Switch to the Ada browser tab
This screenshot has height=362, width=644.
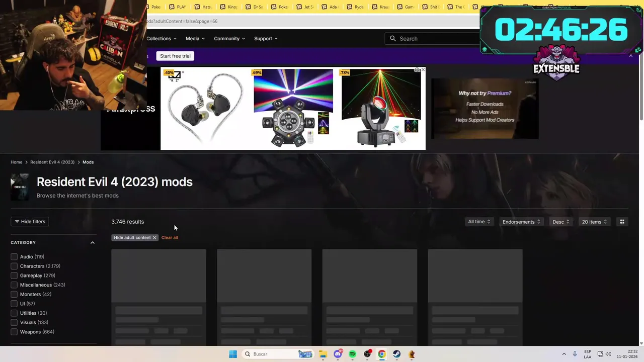point(331,7)
